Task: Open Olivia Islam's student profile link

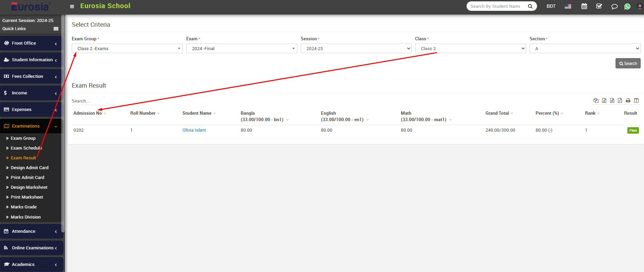Action: 194,130
